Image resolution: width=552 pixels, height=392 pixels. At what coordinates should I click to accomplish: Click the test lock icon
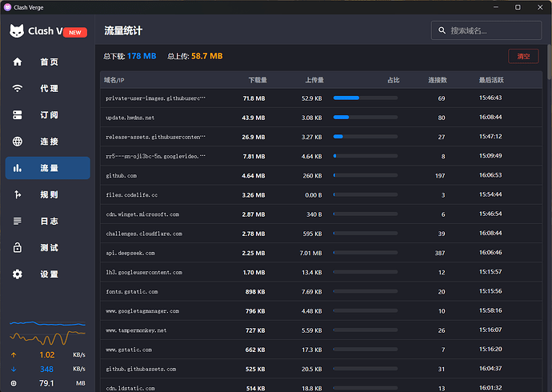tap(18, 247)
